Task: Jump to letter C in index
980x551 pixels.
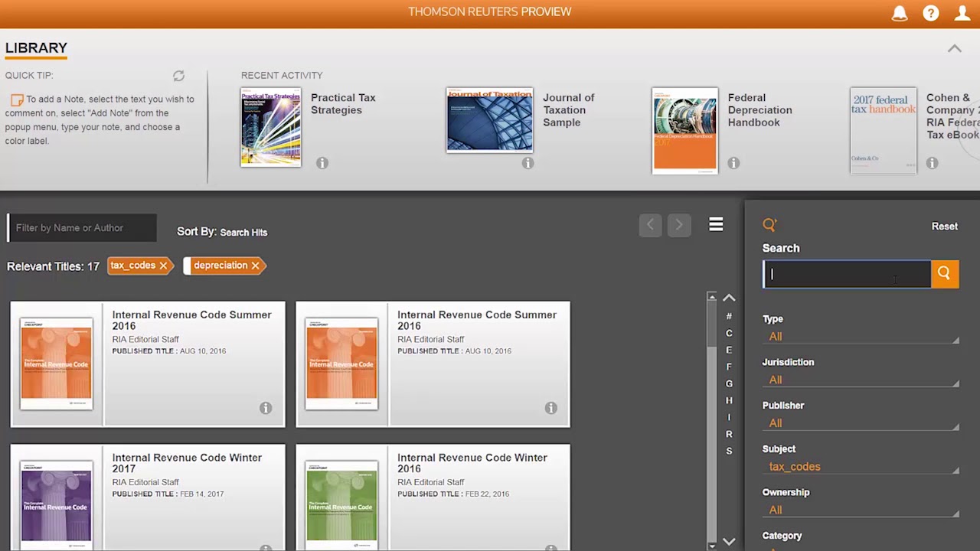Action: 729,333
